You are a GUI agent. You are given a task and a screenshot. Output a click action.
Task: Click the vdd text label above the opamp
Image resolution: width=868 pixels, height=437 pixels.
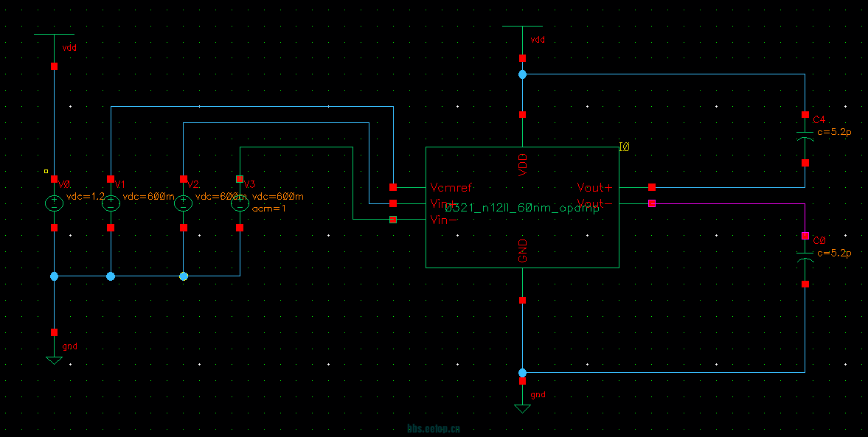click(538, 40)
